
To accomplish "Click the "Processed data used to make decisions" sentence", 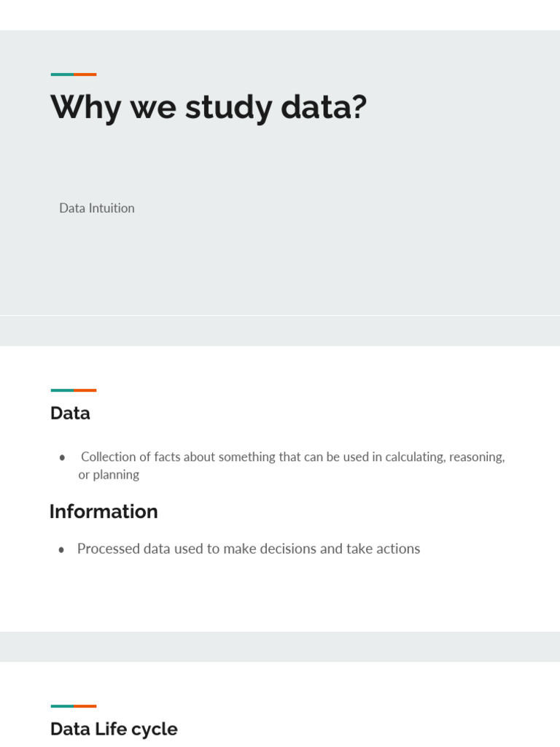I will coord(249,549).
